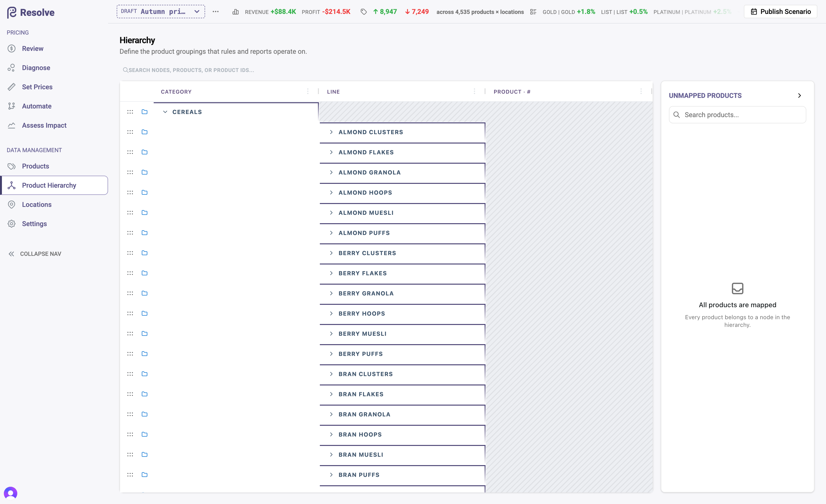This screenshot has width=826, height=504.
Task: Click the Resolve logo icon
Action: tap(12, 12)
